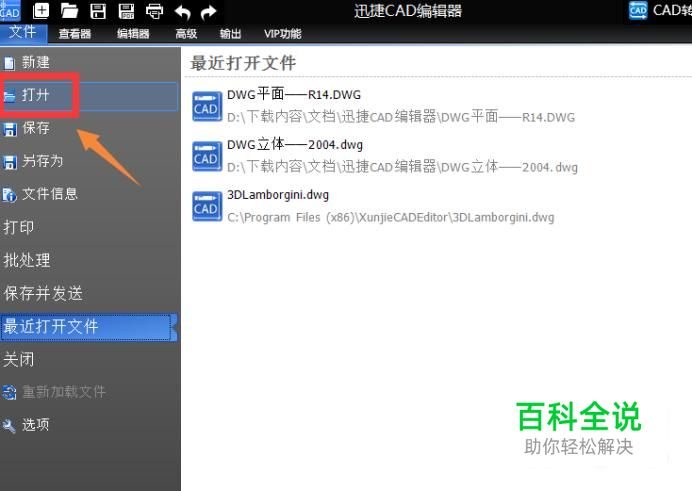Click the Redo arrow icon
Screen dimensions: 692x491
(x=208, y=12)
